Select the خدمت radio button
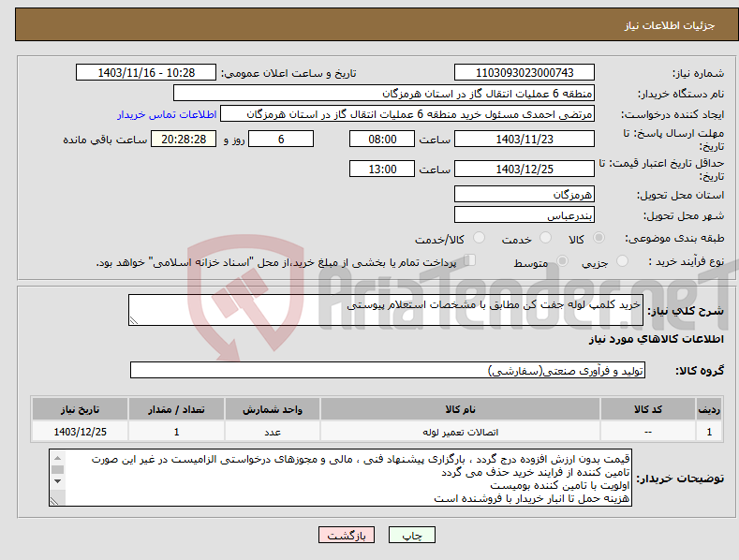Viewport: 739px width, 560px height. point(545,238)
